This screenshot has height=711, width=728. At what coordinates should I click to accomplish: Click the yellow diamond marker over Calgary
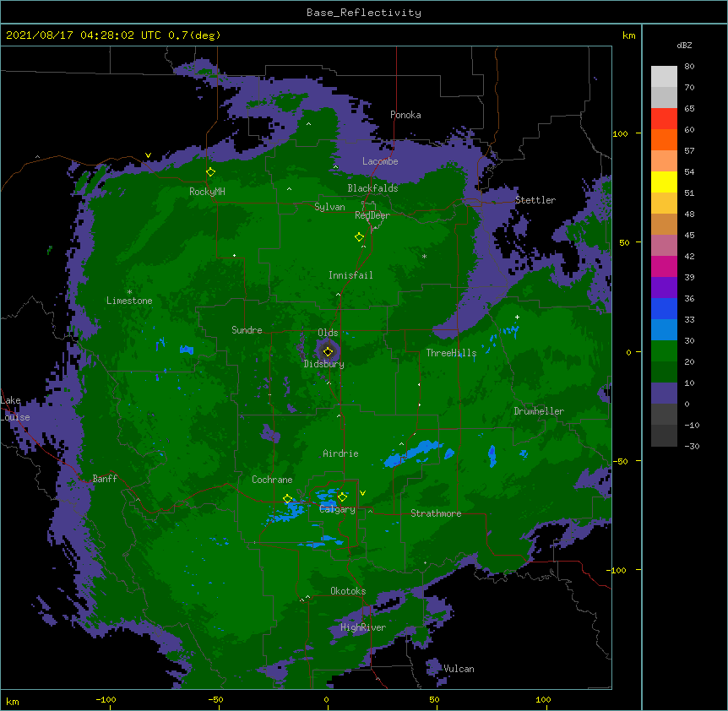point(342,497)
